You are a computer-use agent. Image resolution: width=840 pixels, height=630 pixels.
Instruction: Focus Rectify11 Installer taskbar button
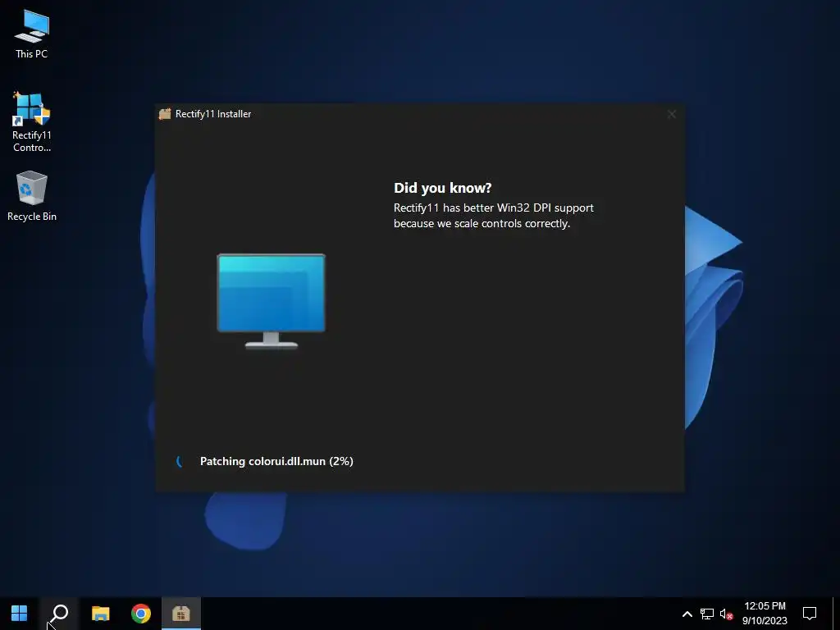pyautogui.click(x=181, y=614)
